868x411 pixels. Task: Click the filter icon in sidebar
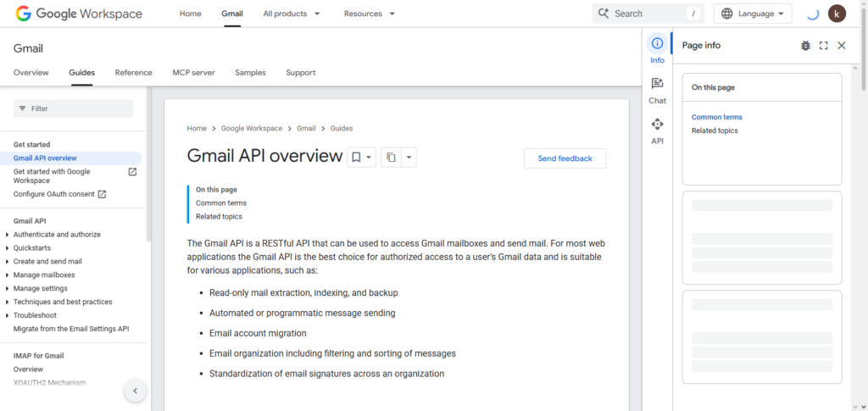click(23, 108)
